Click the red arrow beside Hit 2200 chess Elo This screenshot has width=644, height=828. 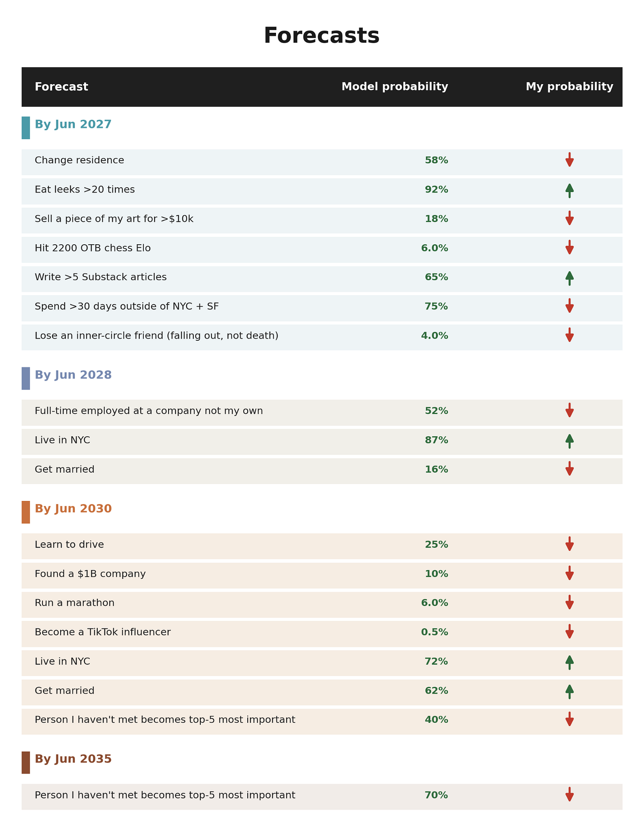[569, 247]
